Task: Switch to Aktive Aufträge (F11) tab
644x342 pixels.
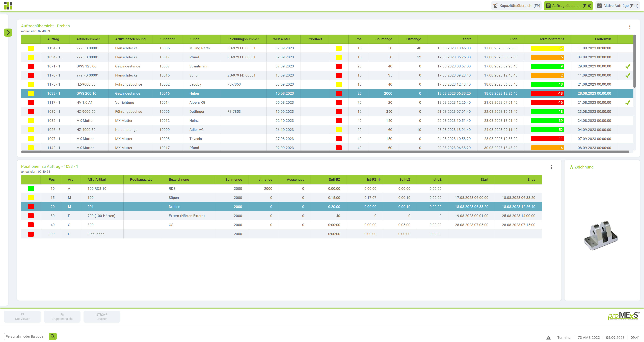Action: [x=618, y=6]
